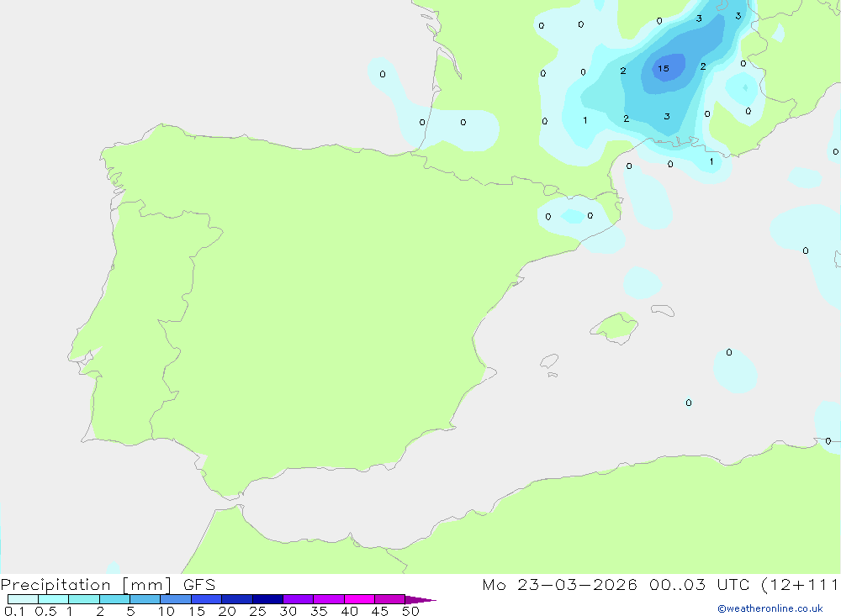Click the "40" legend scale label
Image resolution: width=841 pixels, height=616 pixels.
click(x=349, y=611)
